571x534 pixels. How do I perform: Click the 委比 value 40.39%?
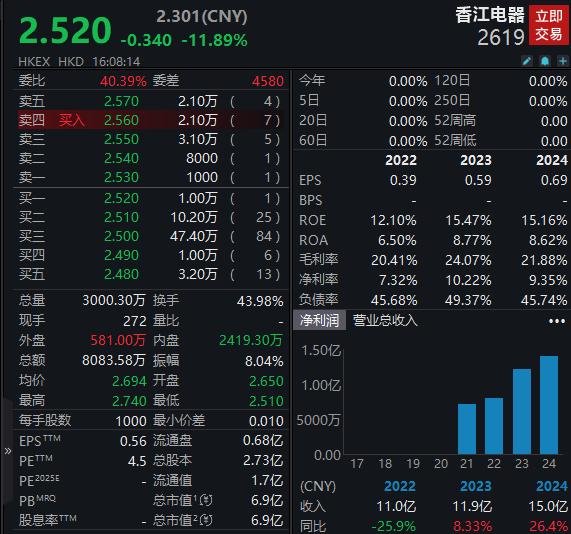coord(123,81)
